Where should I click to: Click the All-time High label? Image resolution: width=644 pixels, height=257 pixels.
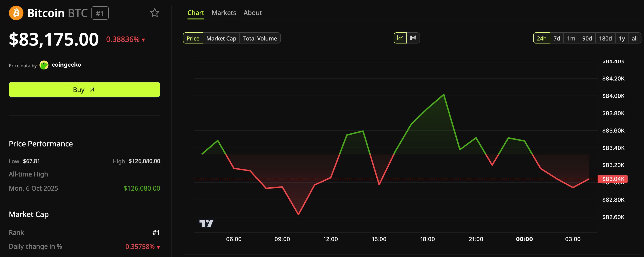point(28,174)
